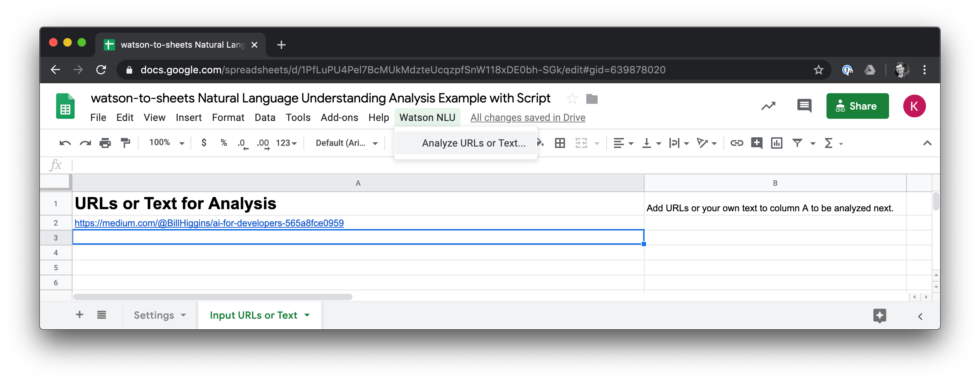The width and height of the screenshot is (980, 382).
Task: Click the Functions sigma icon
Action: point(828,143)
